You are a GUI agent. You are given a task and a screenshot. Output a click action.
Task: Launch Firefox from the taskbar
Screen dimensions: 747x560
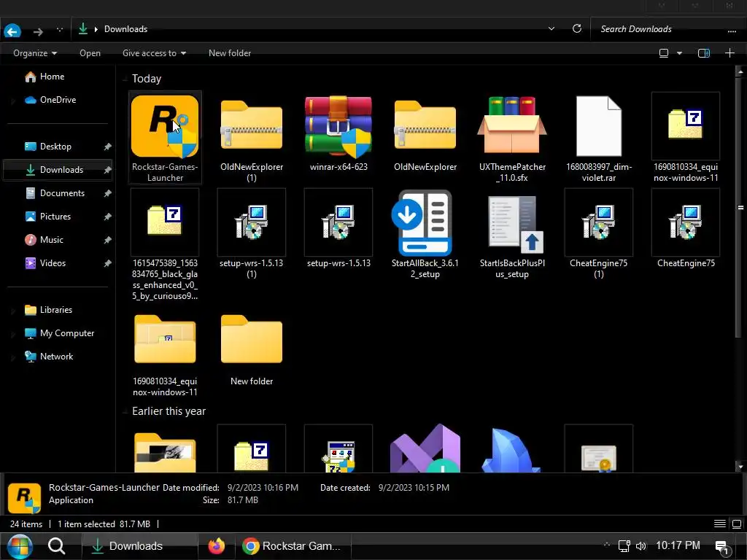point(216,545)
